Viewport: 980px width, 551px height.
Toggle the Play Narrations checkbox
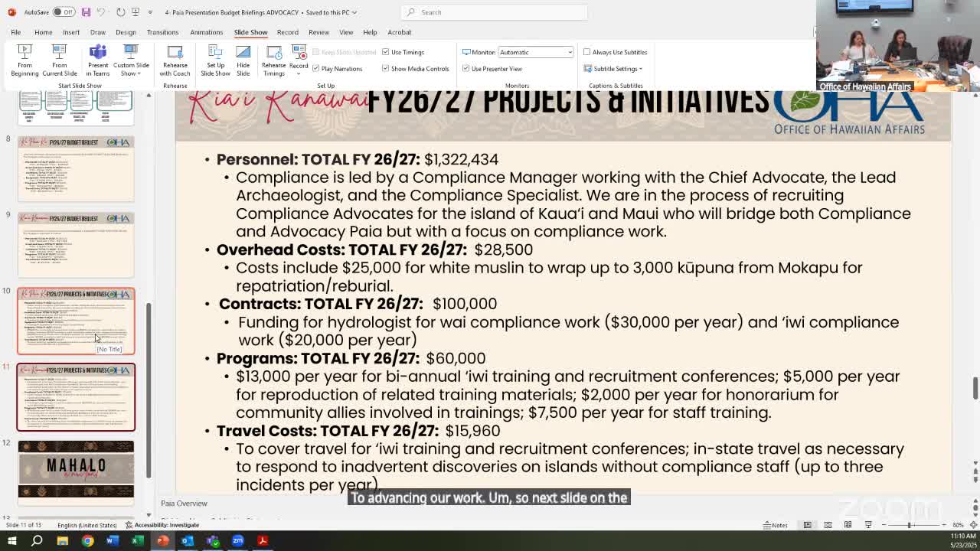(316, 69)
